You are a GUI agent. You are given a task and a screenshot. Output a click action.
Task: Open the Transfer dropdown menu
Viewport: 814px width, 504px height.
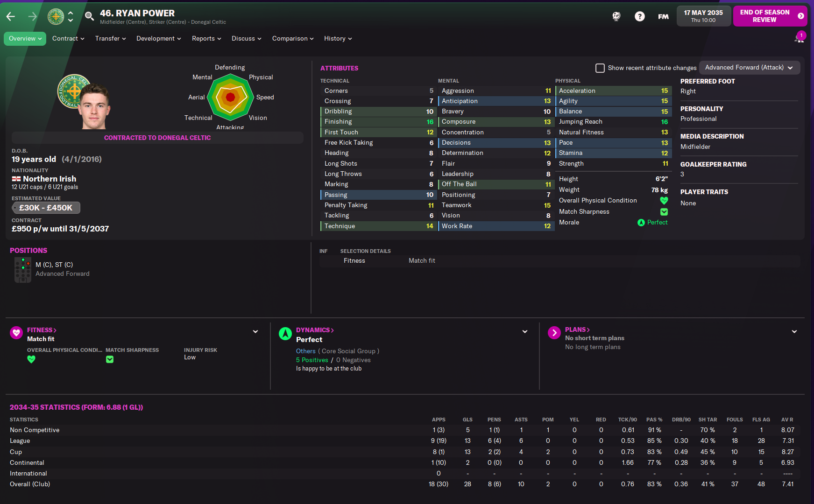(111, 39)
